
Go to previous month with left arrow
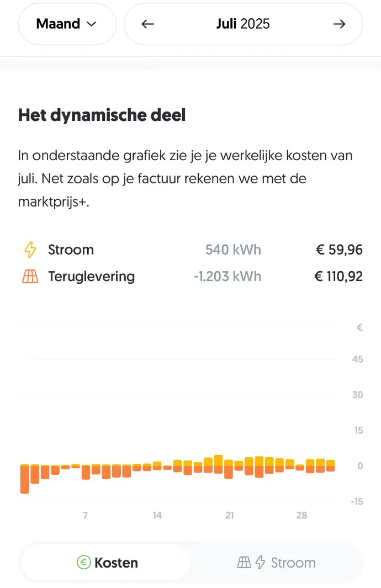(147, 24)
